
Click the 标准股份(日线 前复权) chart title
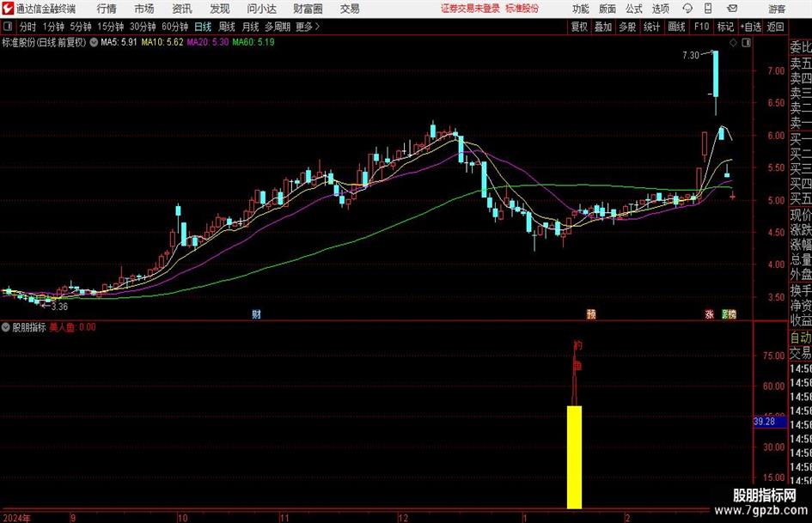pos(45,42)
